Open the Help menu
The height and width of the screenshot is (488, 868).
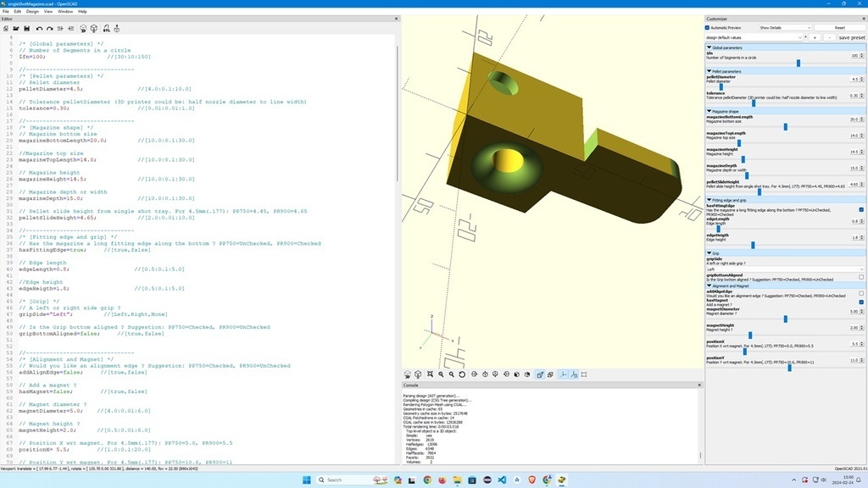pos(82,11)
